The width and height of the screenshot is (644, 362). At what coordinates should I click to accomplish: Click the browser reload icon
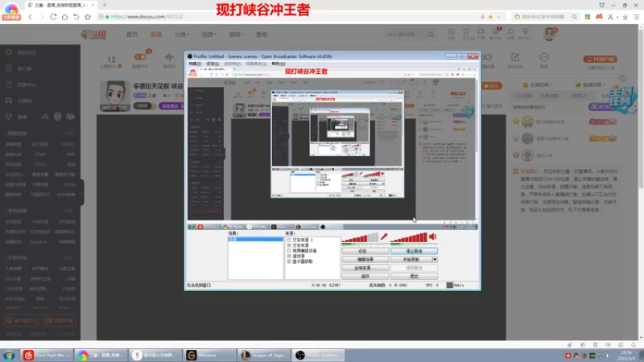tap(53, 17)
